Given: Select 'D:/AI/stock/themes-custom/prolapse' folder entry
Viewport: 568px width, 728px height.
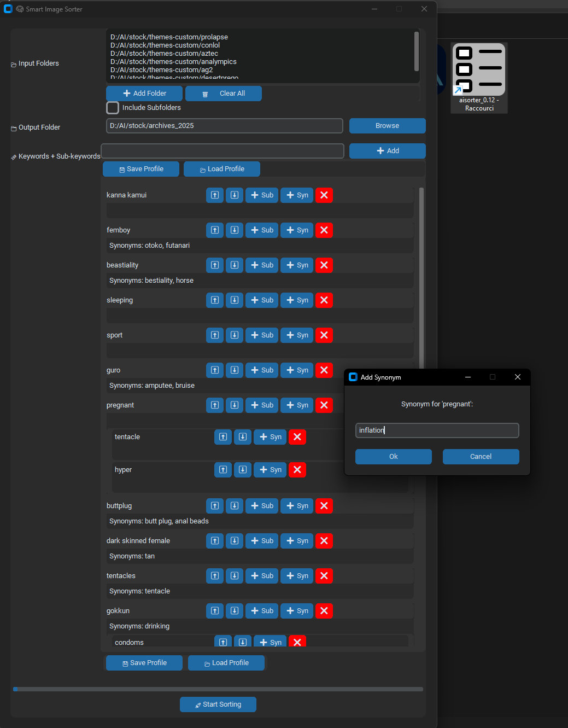Looking at the screenshot, I should point(169,37).
